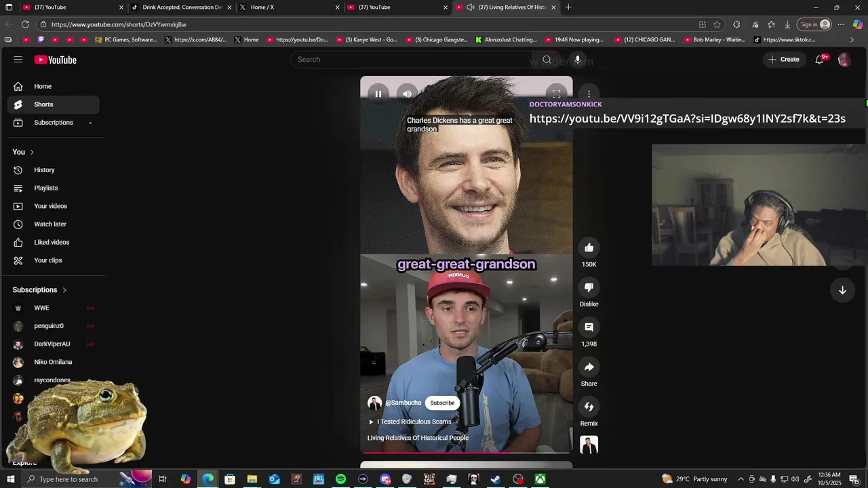
Task: Open Steam from the taskbar
Action: (496, 479)
